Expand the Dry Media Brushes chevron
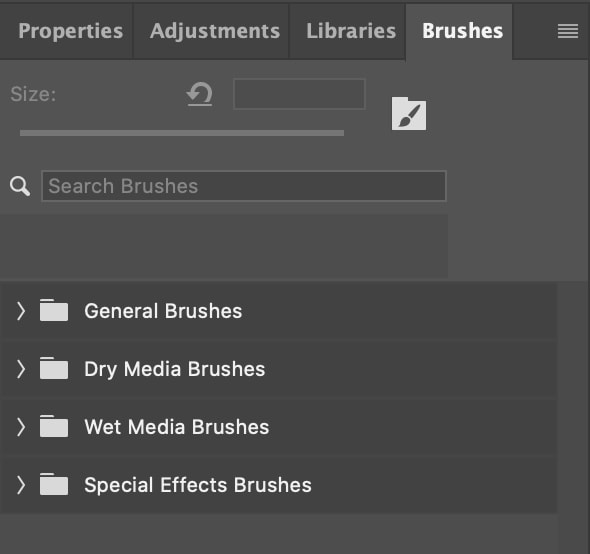590x554 pixels. (21, 369)
